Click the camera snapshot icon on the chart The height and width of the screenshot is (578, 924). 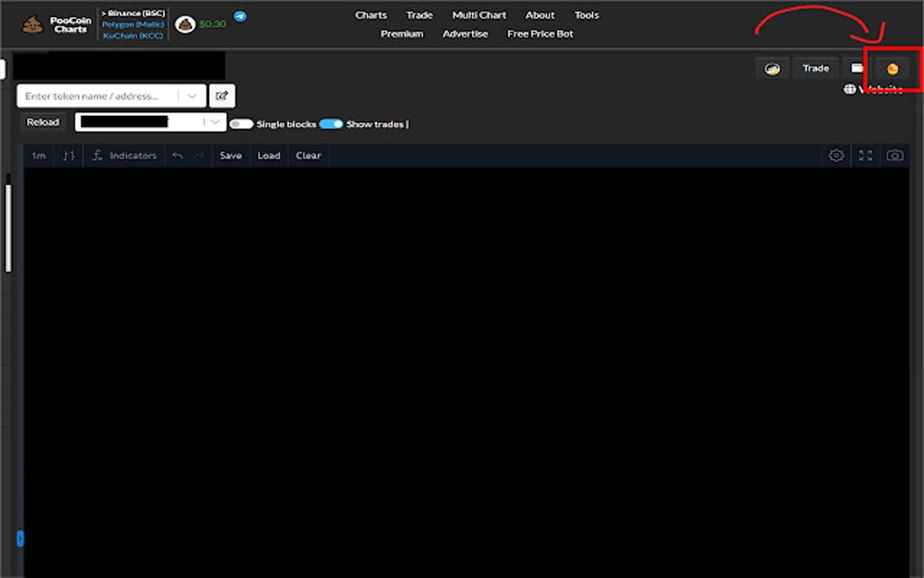[x=894, y=155]
